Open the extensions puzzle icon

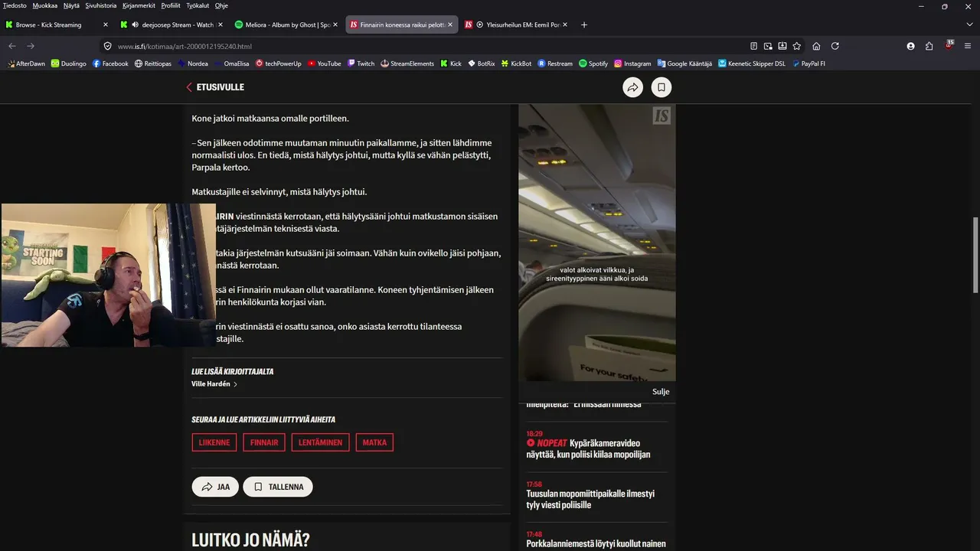pos(929,46)
